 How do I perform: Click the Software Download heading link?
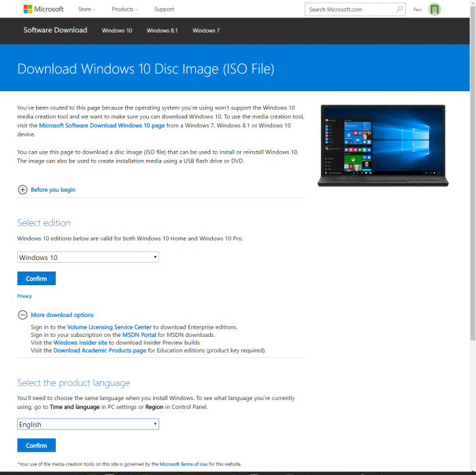[55, 30]
